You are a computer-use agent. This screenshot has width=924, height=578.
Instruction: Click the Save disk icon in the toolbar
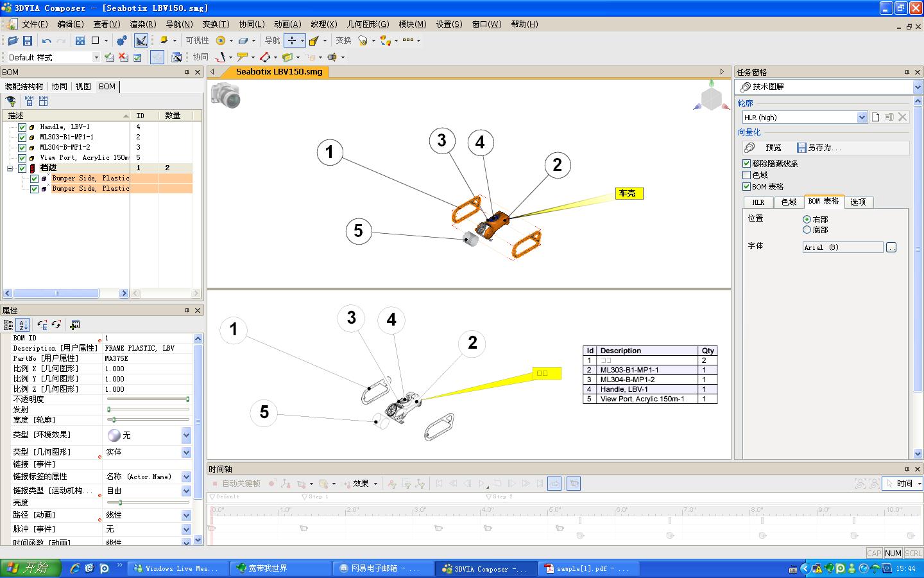point(28,40)
